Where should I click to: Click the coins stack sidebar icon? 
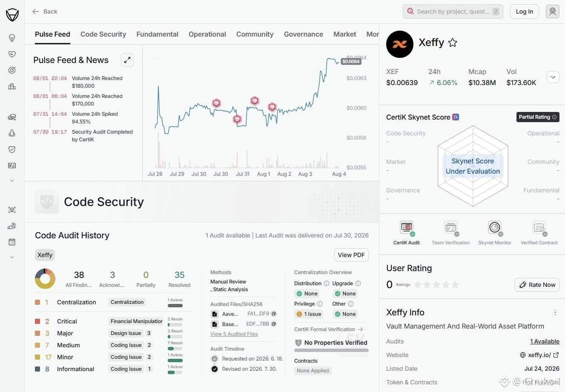(x=12, y=117)
